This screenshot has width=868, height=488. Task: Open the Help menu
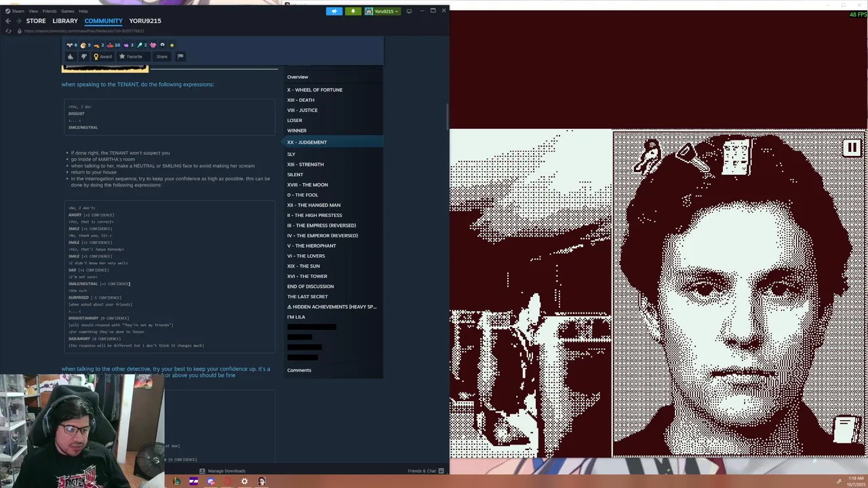83,11
